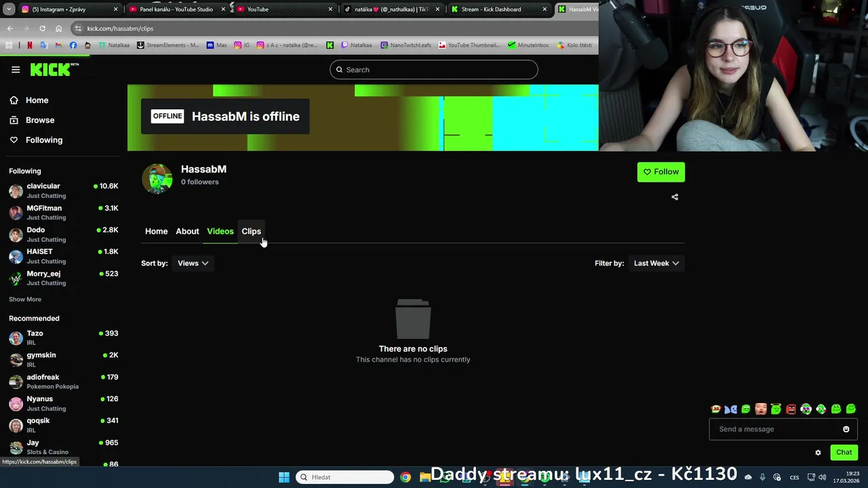Click the KICK logo
Image resolution: width=868 pixels, height=488 pixels.
pyautogui.click(x=54, y=69)
